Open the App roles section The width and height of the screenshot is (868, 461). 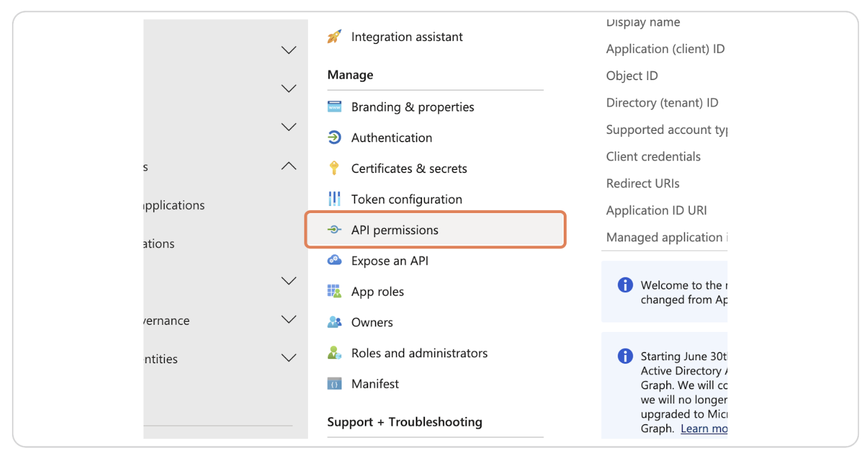click(x=376, y=291)
